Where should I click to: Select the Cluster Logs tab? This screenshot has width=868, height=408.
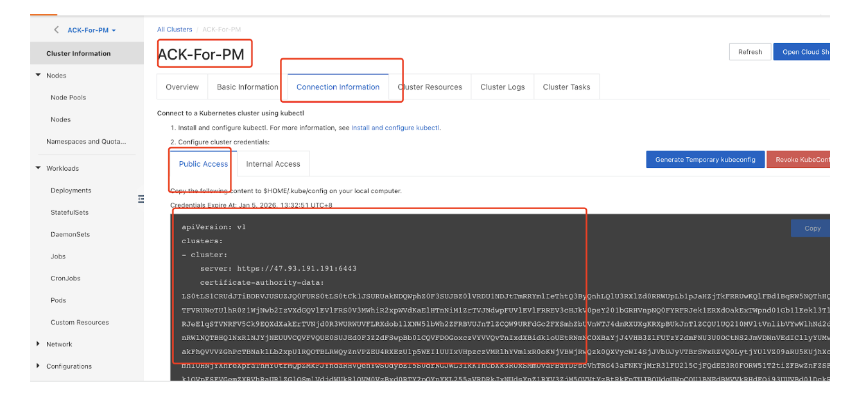coord(502,87)
